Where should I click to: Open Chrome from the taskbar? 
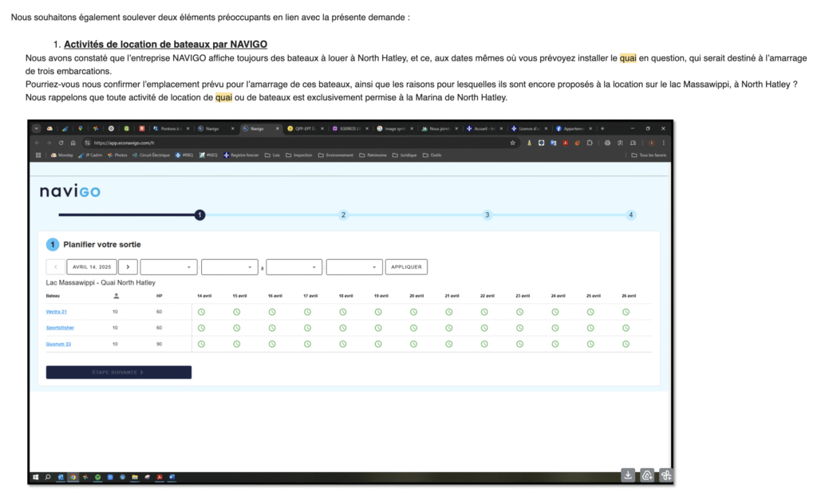[x=73, y=477]
